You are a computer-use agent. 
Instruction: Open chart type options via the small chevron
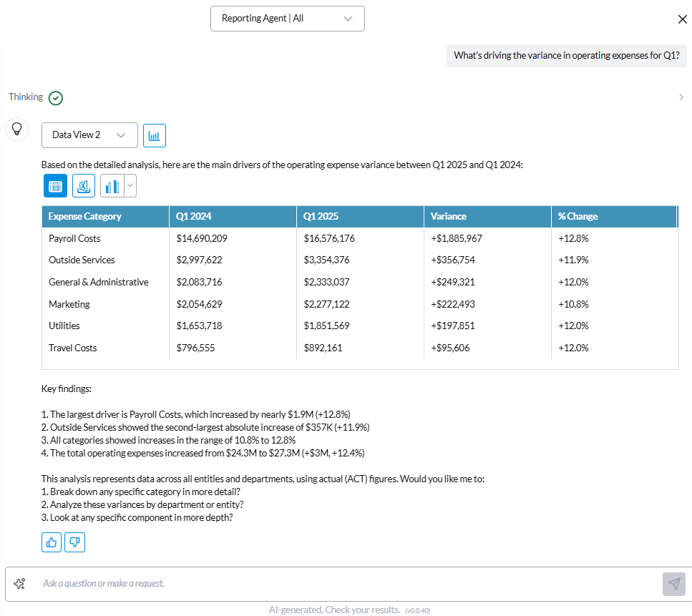click(130, 185)
